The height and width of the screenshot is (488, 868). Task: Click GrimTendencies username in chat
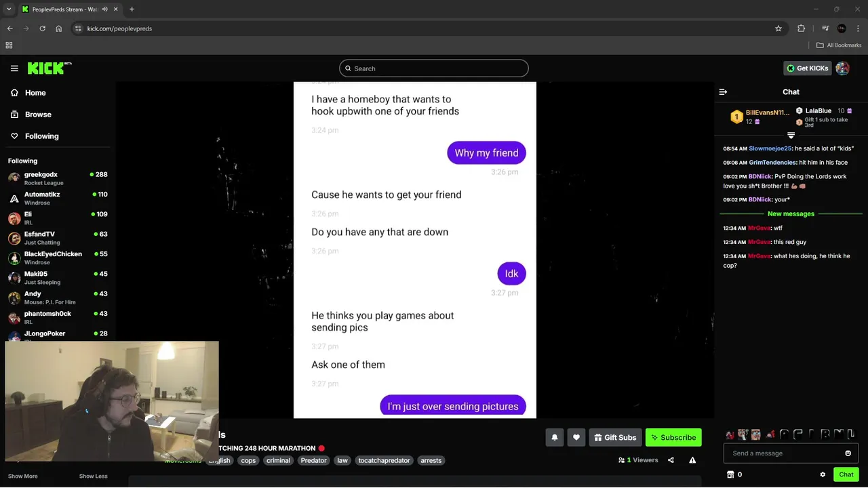[772, 163]
